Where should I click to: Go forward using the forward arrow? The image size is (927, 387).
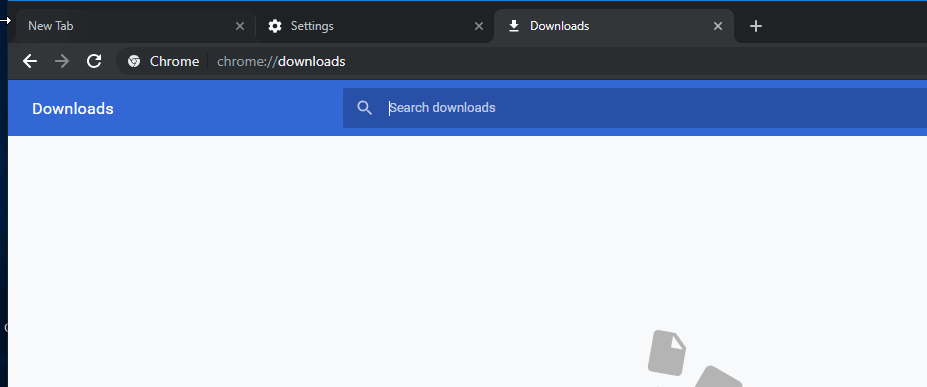pos(62,61)
